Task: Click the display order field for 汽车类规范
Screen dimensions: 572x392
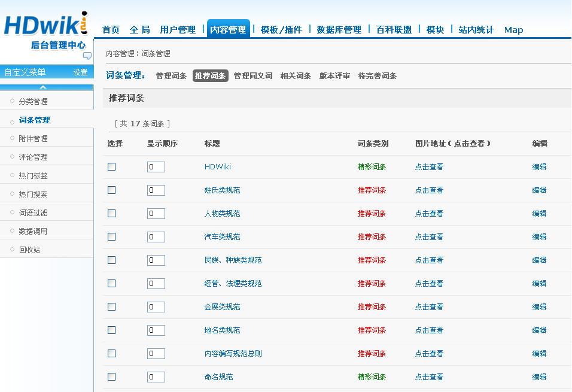Action: pyautogui.click(x=156, y=237)
